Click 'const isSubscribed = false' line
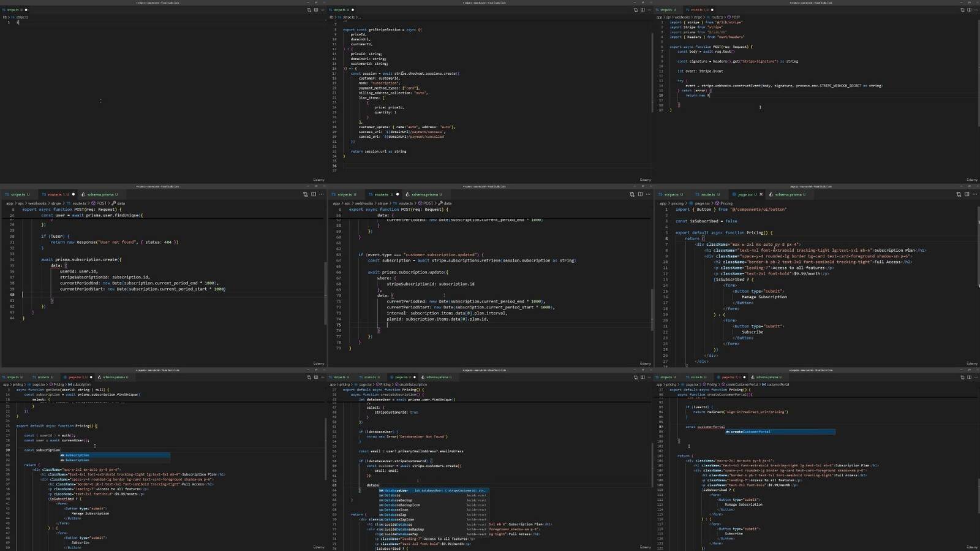The height and width of the screenshot is (551, 980). pos(706,221)
